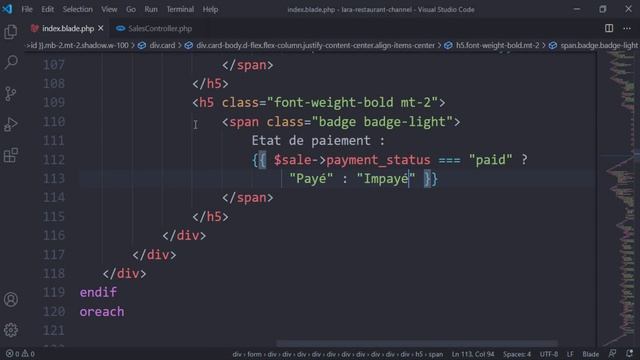Click line number 109 in gutter
The width and height of the screenshot is (640, 360).
point(54,102)
